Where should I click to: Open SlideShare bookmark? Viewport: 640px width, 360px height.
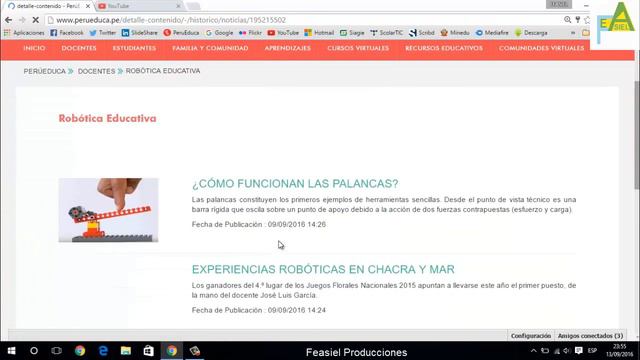139,33
